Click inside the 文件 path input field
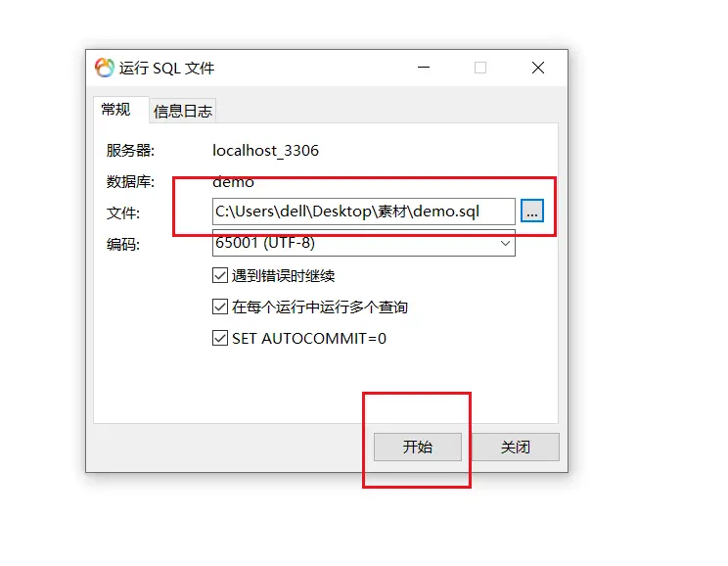 click(364, 212)
